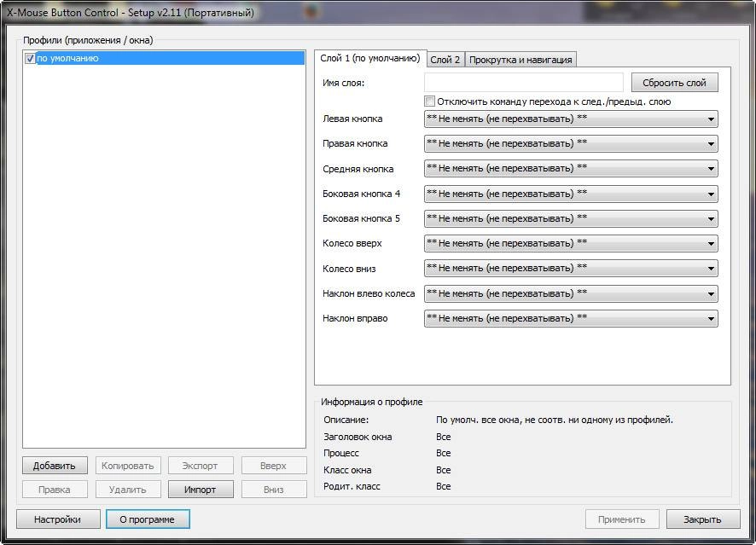This screenshot has width=756, height=545.
Task: Open the Колесо вниз dropdown
Action: (x=571, y=269)
